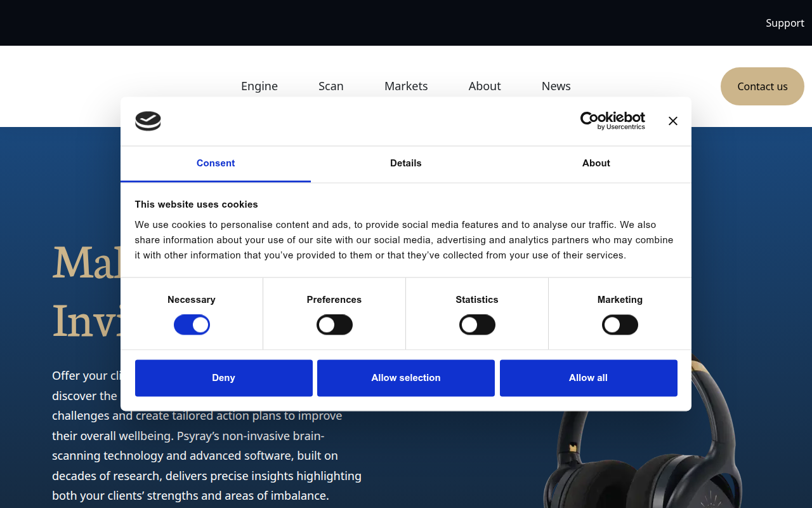This screenshot has height=508, width=812.
Task: Enable the Statistics cookies switch
Action: pyautogui.click(x=477, y=325)
